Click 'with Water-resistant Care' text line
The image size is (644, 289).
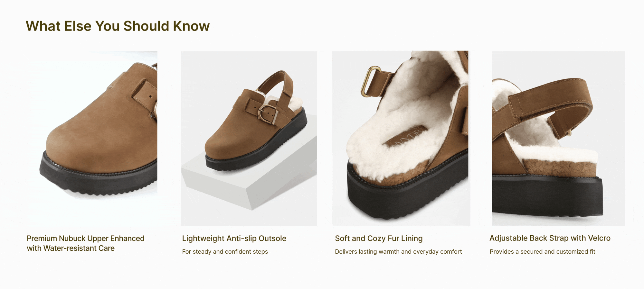click(x=71, y=248)
